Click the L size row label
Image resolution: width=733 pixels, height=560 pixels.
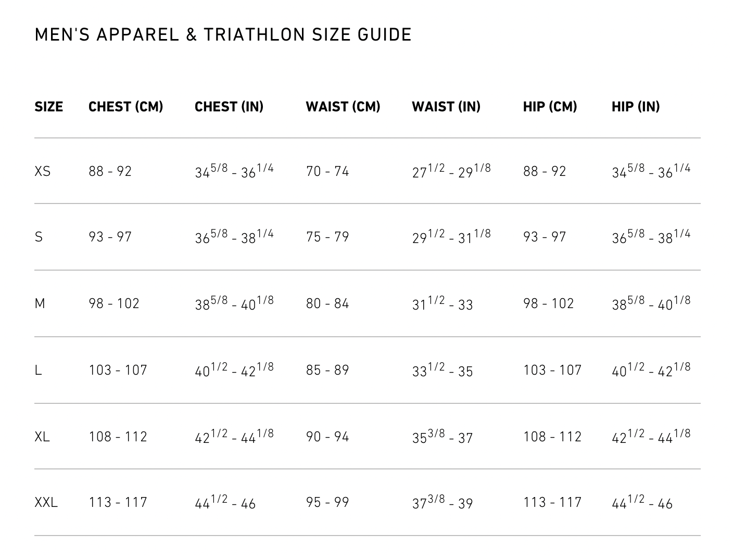[38, 370]
